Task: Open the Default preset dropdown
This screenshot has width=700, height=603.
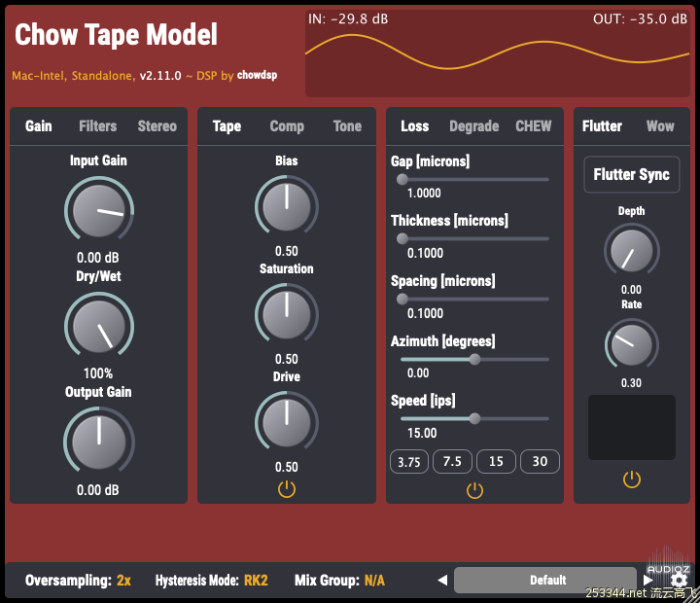Action: (x=545, y=581)
